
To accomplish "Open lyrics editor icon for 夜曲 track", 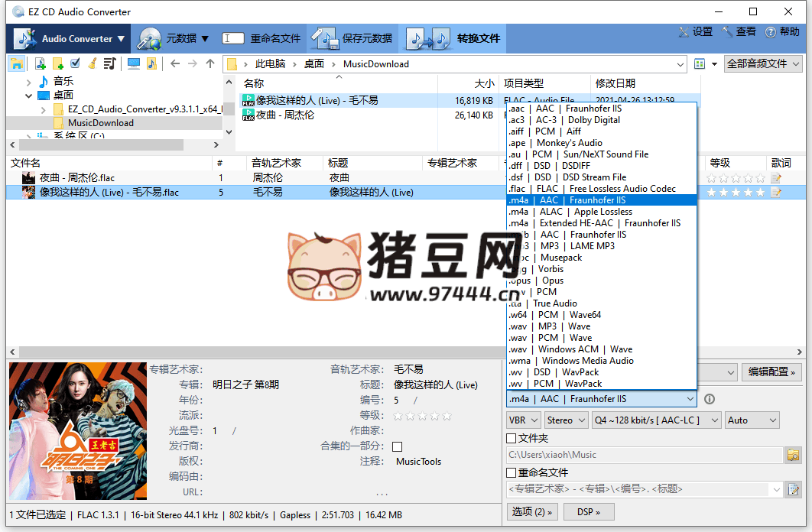I will tap(777, 177).
